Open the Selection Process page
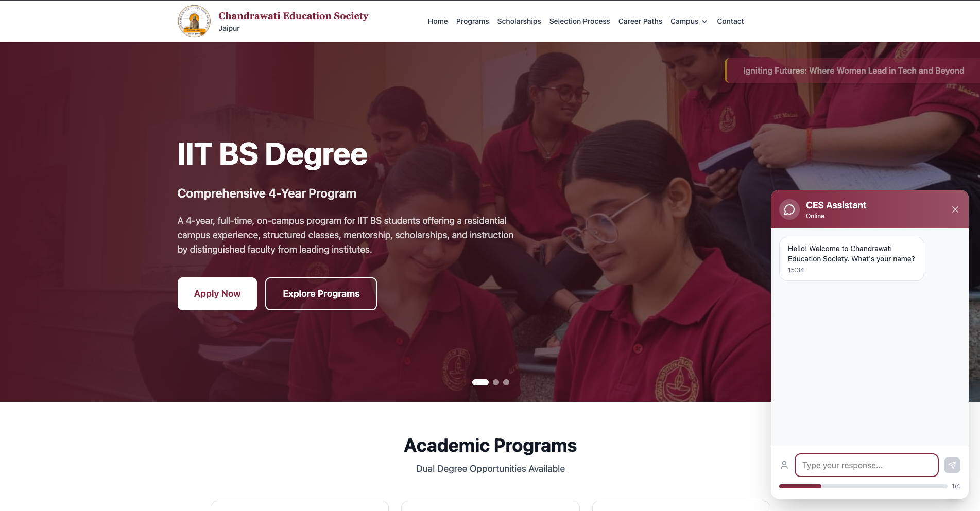980x511 pixels. tap(579, 21)
